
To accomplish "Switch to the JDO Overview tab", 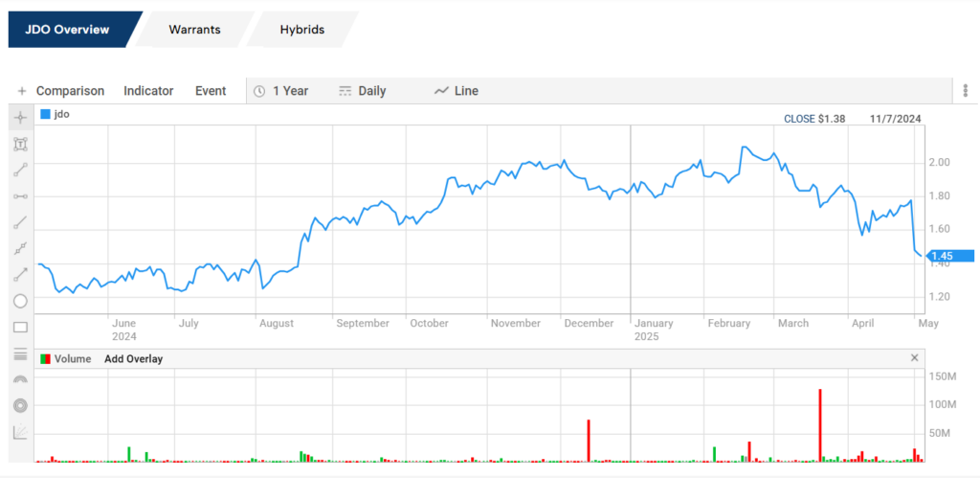I will [x=68, y=30].
